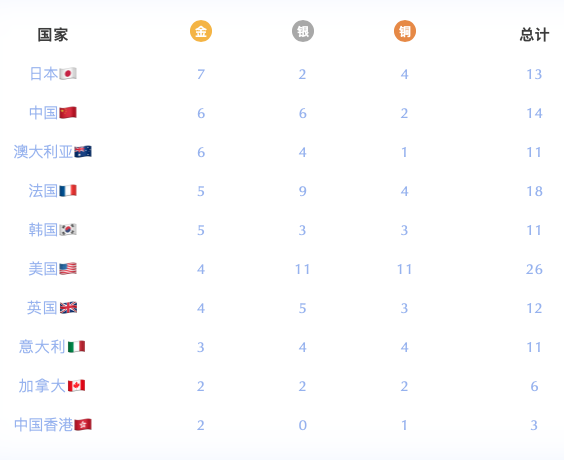Open the 日本 country link
Viewport: 564px width, 460px height.
(x=44, y=74)
